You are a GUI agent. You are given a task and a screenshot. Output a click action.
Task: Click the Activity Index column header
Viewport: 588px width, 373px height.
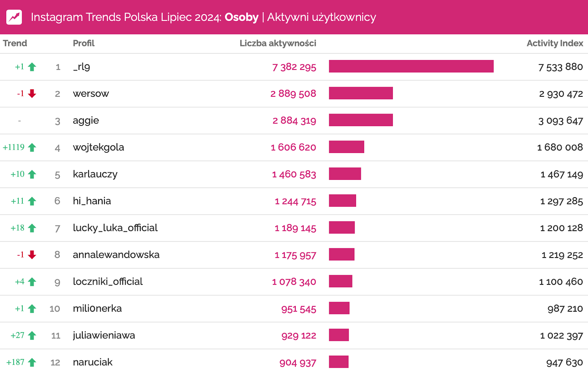coord(555,43)
